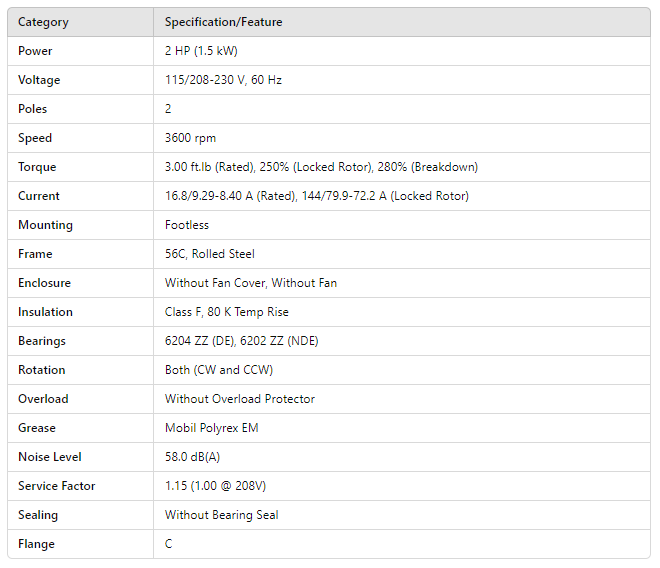Image resolution: width=660 pixels, height=568 pixels.
Task: Click the Without Overload Protector cell
Action: click(x=240, y=399)
